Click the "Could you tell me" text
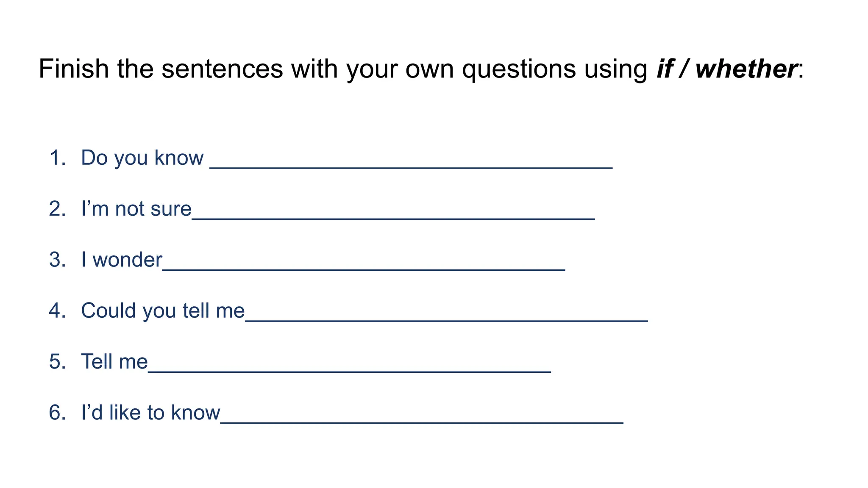This screenshot has height=488, width=868. pyautogui.click(x=163, y=311)
